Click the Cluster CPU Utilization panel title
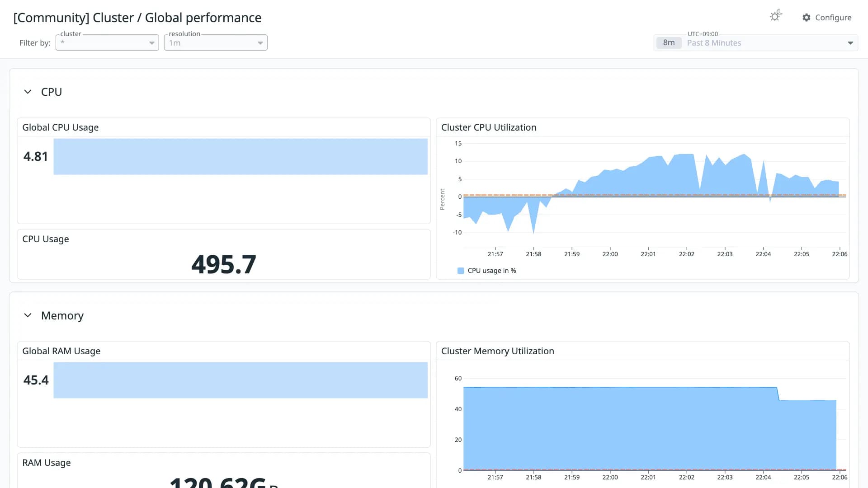The height and width of the screenshot is (488, 868). [x=489, y=127]
